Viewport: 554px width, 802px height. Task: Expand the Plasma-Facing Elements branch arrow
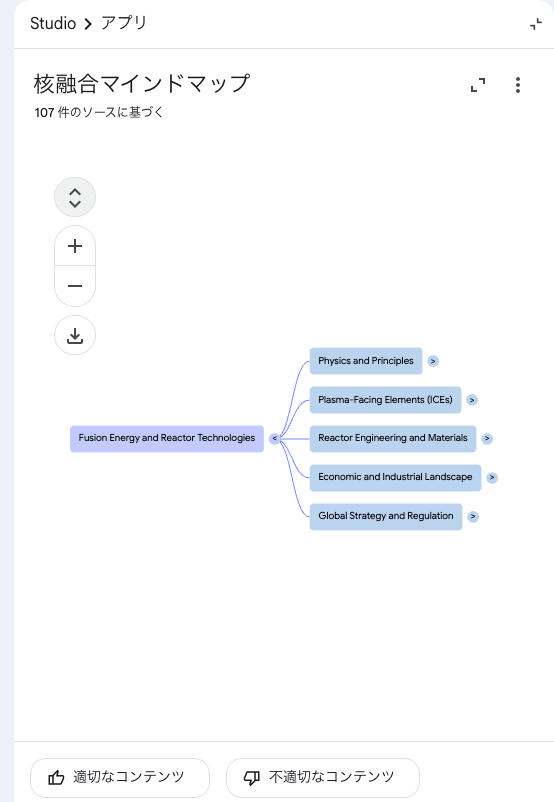click(472, 400)
